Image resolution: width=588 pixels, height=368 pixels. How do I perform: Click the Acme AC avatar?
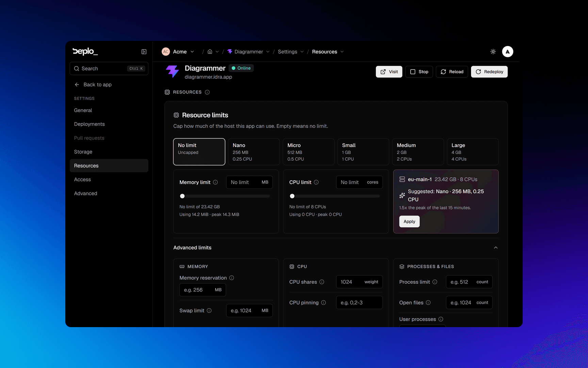166,52
